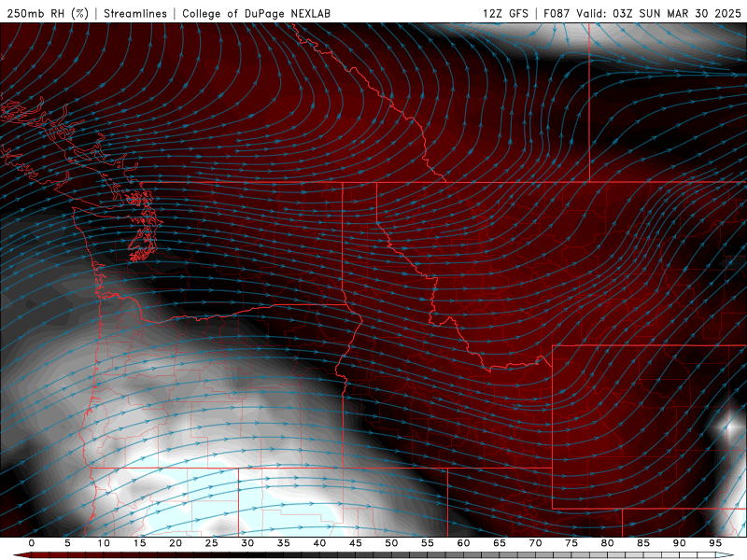Click the colorbar label "10"
The width and height of the screenshot is (747, 560).
tap(104, 543)
